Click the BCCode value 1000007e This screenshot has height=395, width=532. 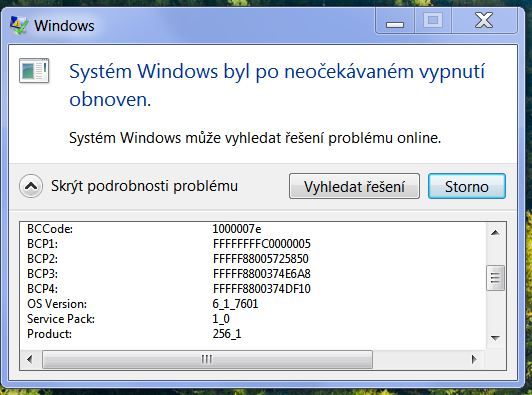[237, 229]
